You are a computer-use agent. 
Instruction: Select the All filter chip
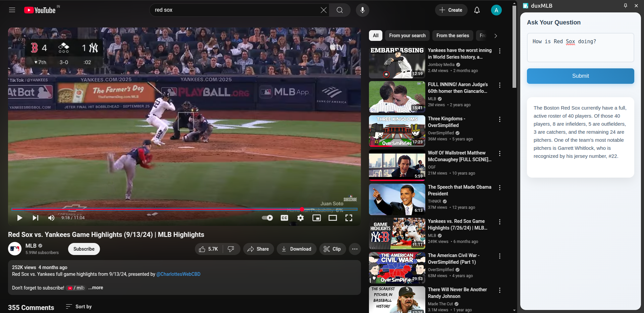[x=376, y=36]
